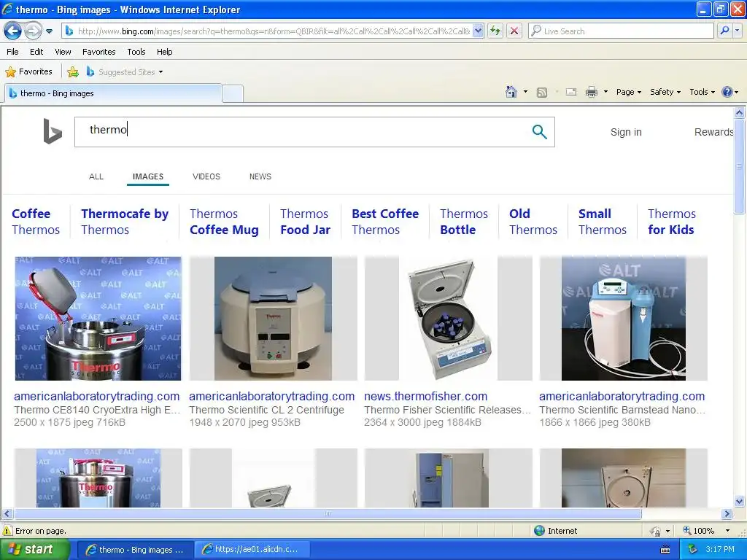Run Live Search with magnifier button
Screen dimensions: 747x560
click(724, 31)
